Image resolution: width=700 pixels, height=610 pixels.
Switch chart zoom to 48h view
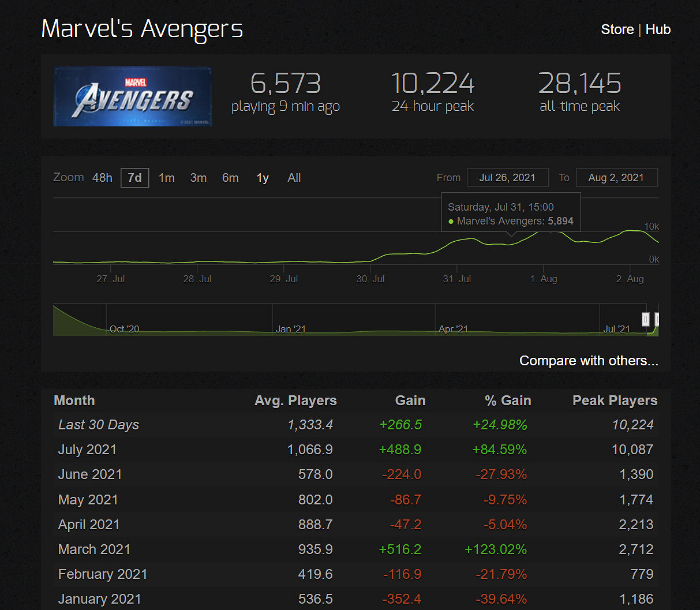102,178
